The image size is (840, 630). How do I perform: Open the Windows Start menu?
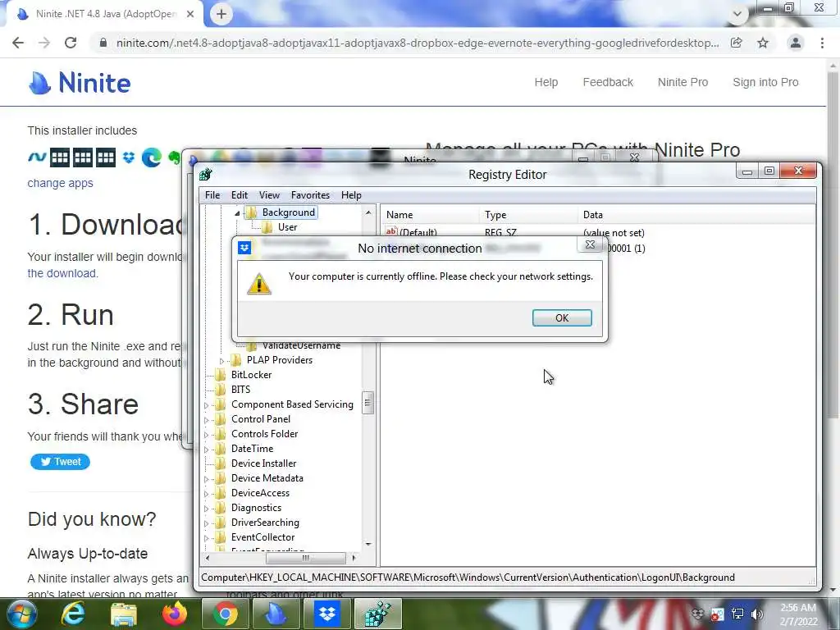coord(21,614)
